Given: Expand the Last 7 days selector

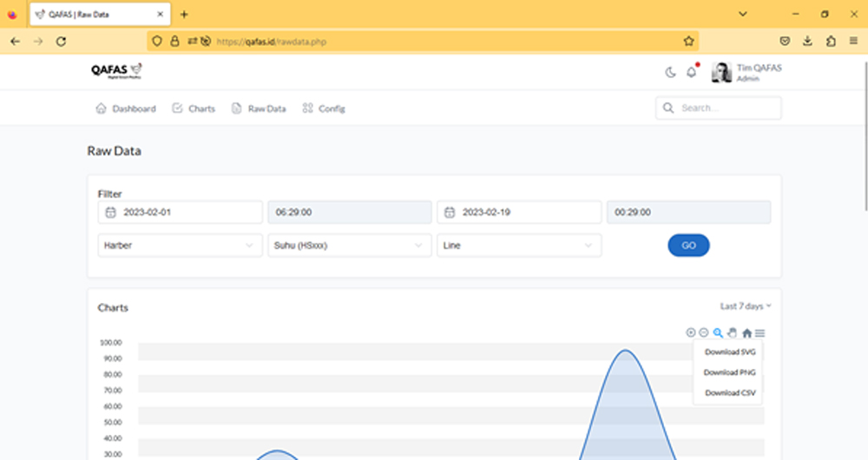Looking at the screenshot, I should point(745,306).
